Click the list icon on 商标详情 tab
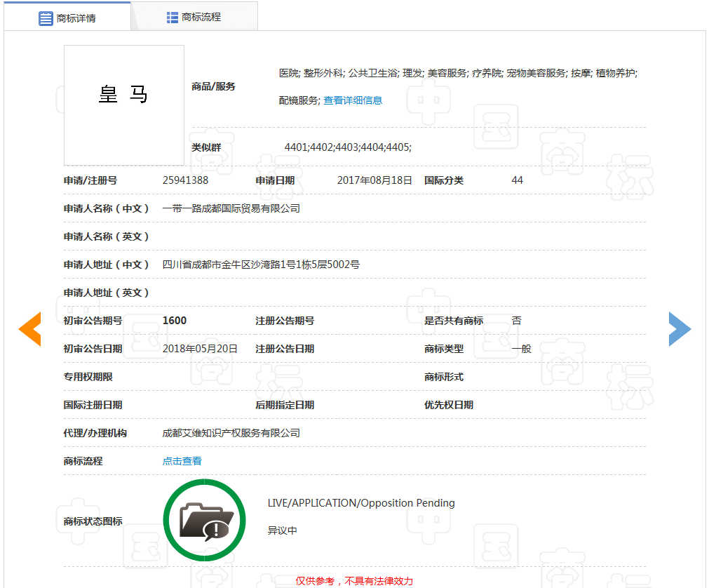This screenshot has width=709, height=588. click(x=46, y=18)
